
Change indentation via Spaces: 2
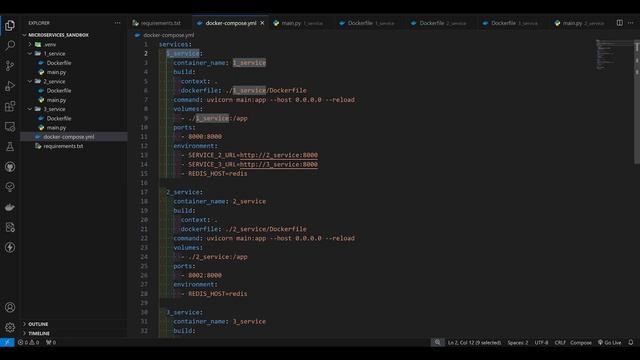point(518,342)
